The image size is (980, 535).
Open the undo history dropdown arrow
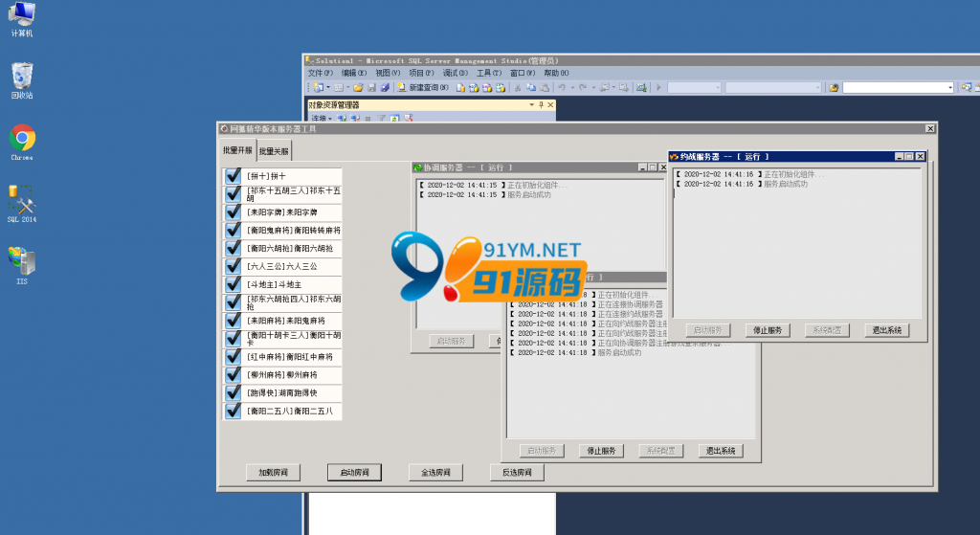click(572, 87)
